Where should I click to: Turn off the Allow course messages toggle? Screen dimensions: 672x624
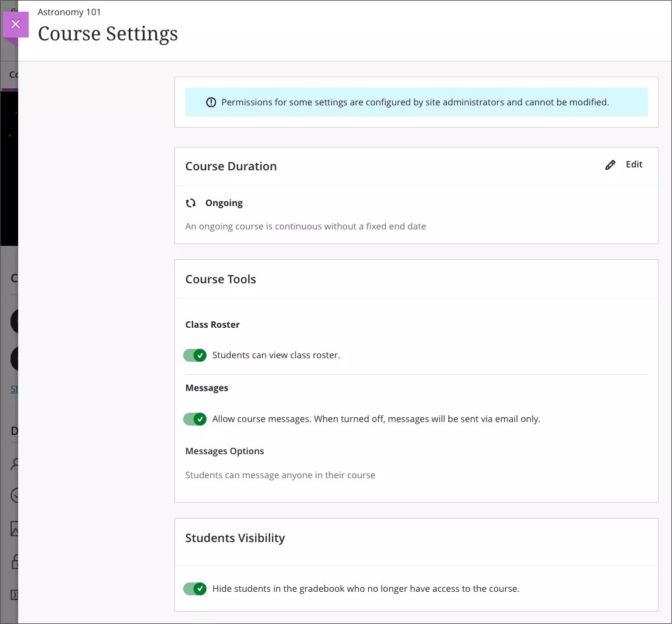(x=195, y=419)
